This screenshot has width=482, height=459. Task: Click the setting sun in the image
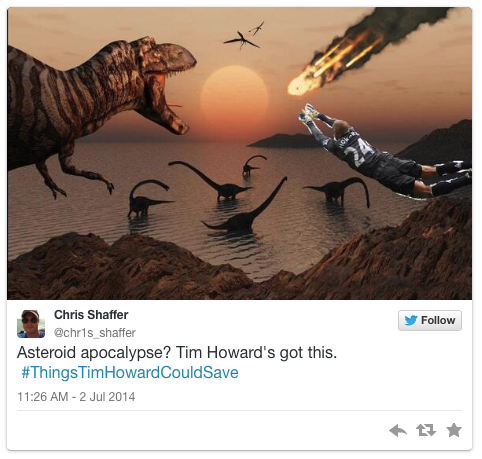click(235, 97)
